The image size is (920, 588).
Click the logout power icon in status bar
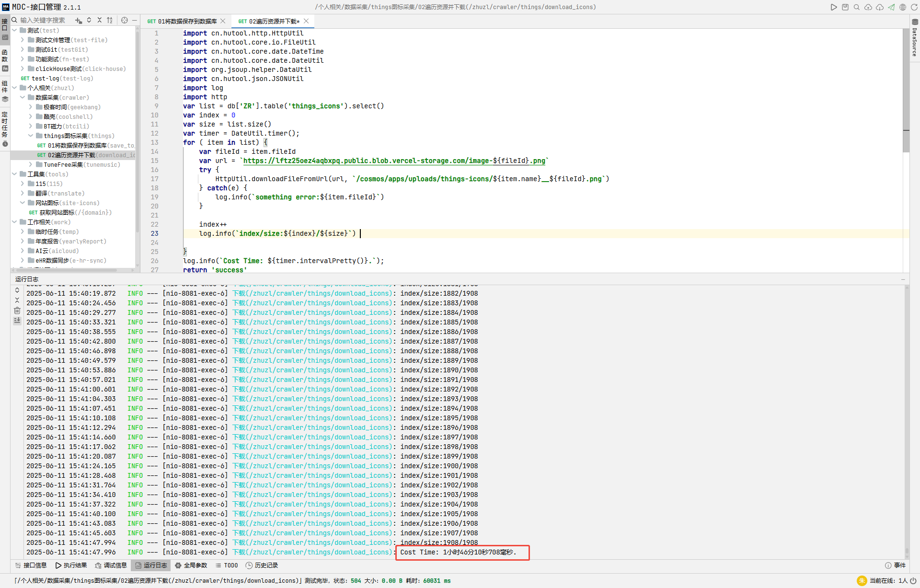click(913, 581)
